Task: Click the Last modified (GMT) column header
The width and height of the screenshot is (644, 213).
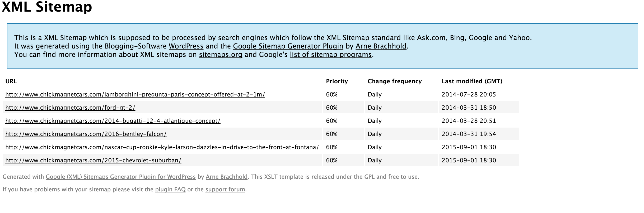Action: pos(472,81)
